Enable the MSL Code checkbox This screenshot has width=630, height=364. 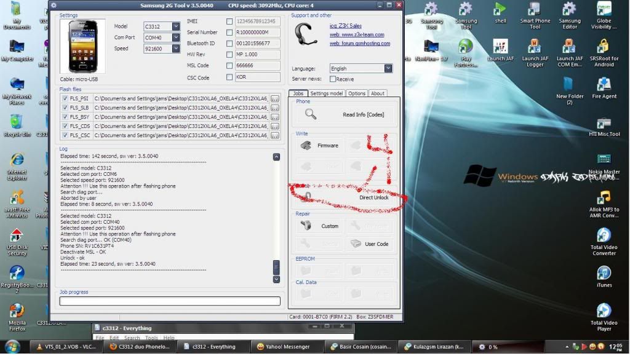(229, 66)
